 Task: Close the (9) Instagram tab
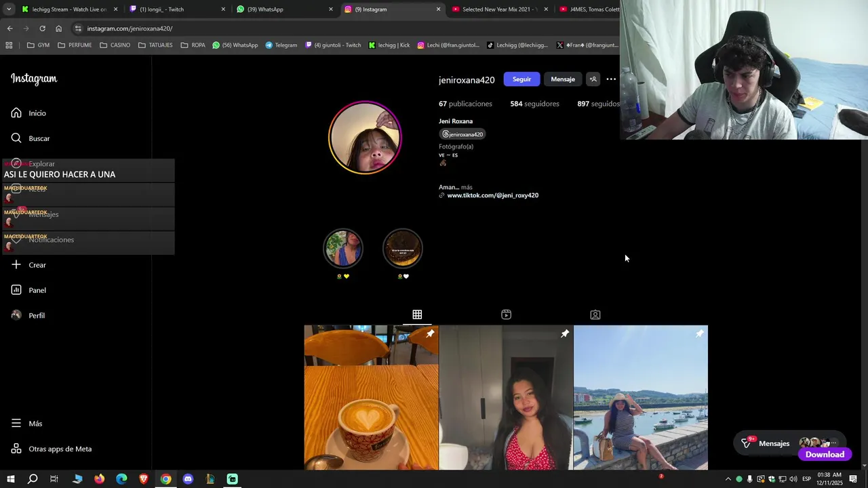click(438, 9)
